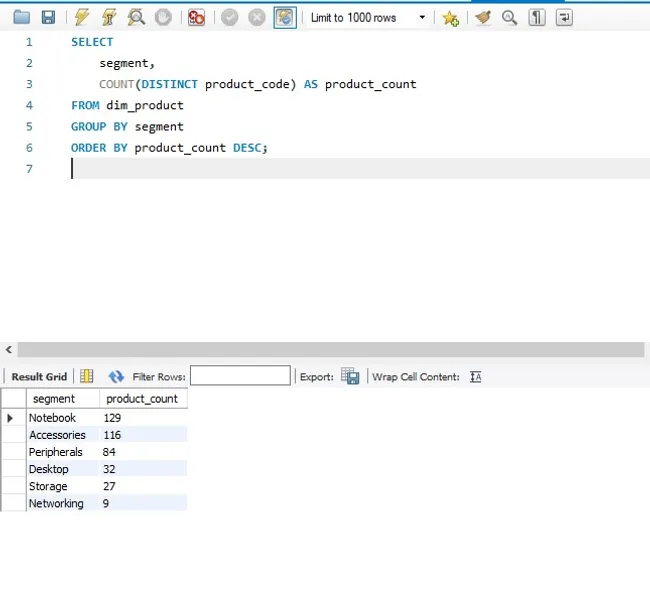Viewport: 650px width, 612px height.
Task: Click left arrow of horizontal scrollbar
Action: click(x=9, y=350)
